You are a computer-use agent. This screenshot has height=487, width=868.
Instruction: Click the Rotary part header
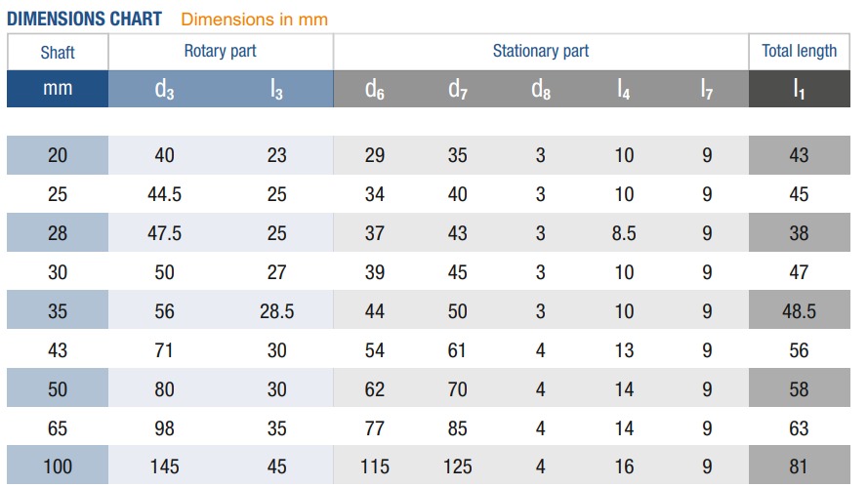click(x=221, y=51)
